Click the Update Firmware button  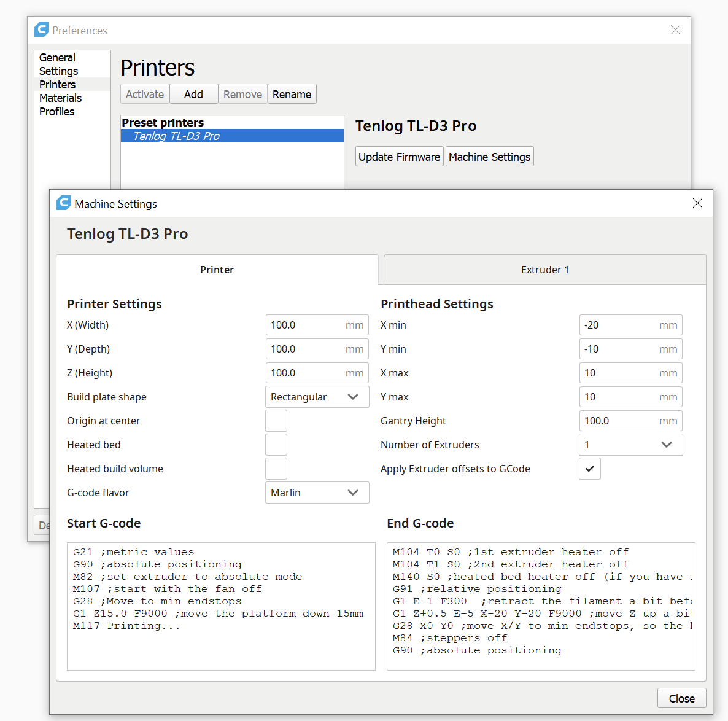tap(399, 157)
